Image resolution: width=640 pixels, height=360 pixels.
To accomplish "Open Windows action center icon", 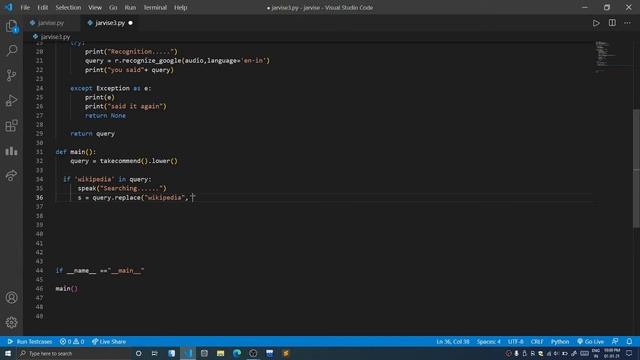I will click(629, 353).
